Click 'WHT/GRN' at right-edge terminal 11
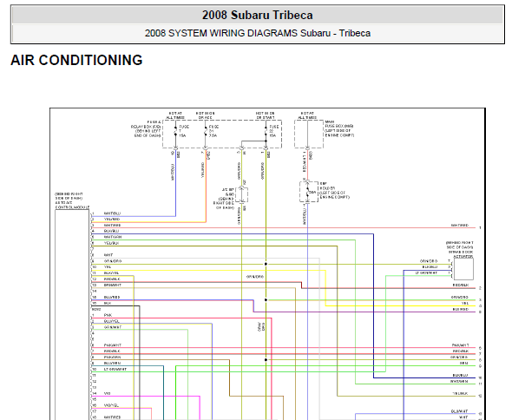525x420 pixels. pyautogui.click(x=459, y=382)
